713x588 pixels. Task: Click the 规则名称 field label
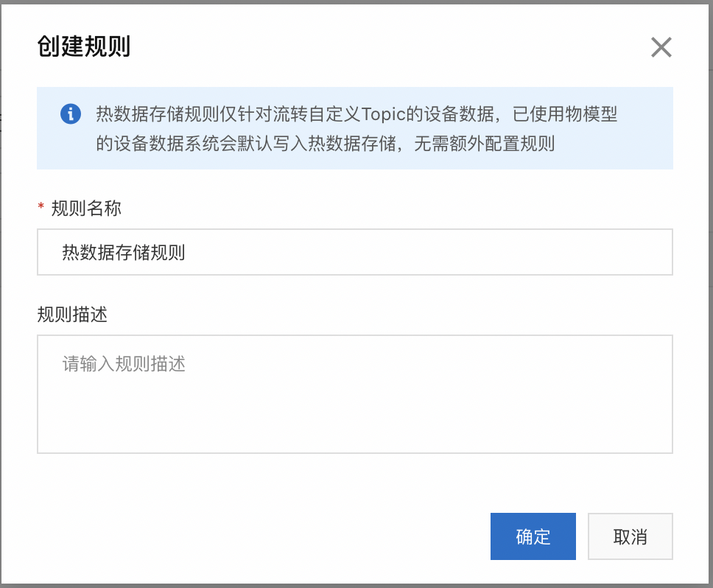tap(86, 209)
